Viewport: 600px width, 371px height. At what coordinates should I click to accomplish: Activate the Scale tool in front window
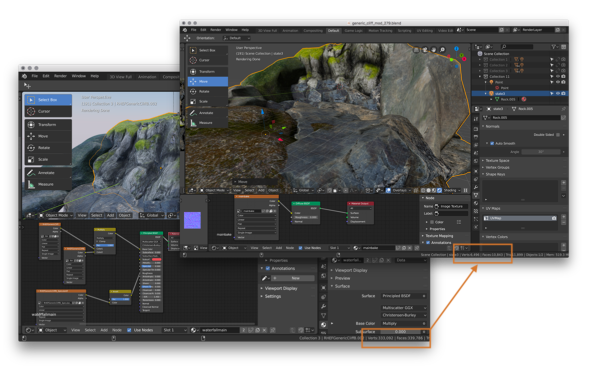pos(208,101)
